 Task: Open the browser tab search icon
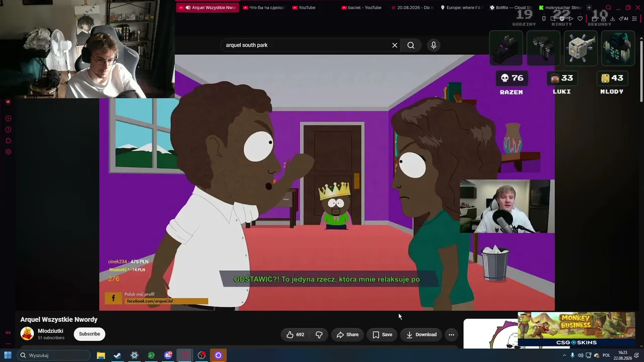608,8
